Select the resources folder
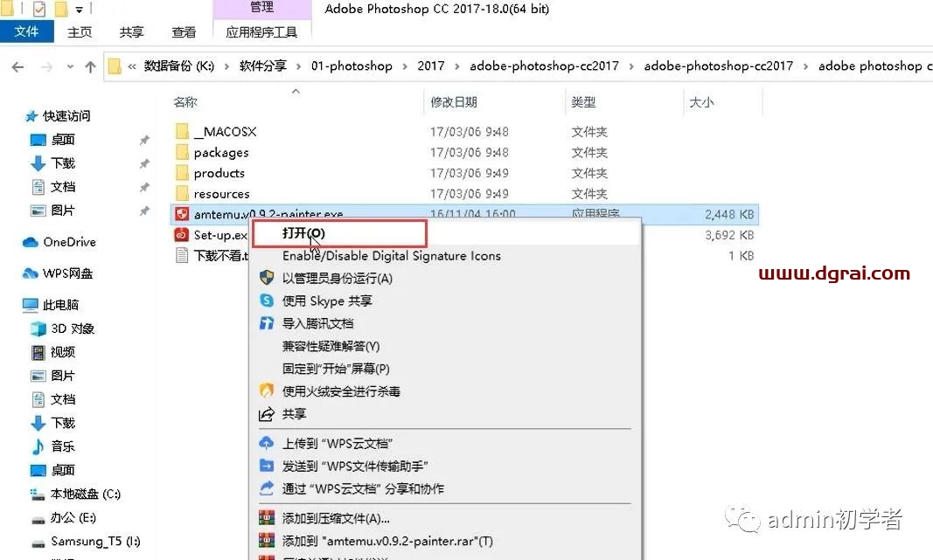 click(221, 194)
